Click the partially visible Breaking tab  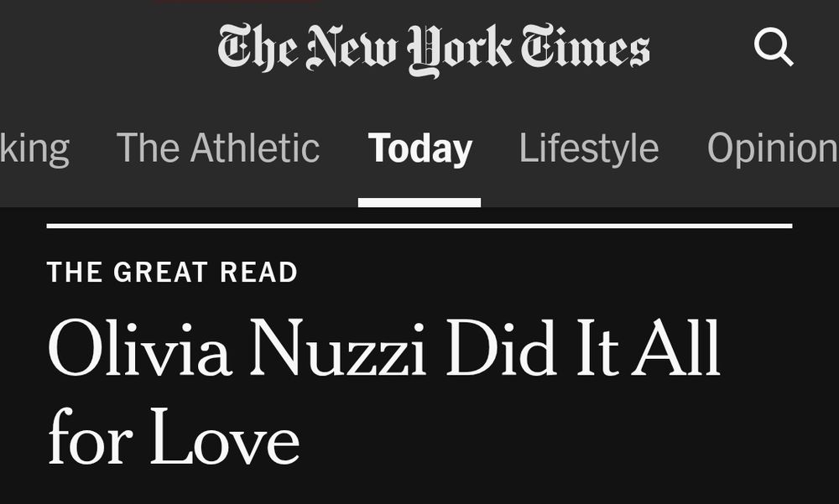[34, 148]
